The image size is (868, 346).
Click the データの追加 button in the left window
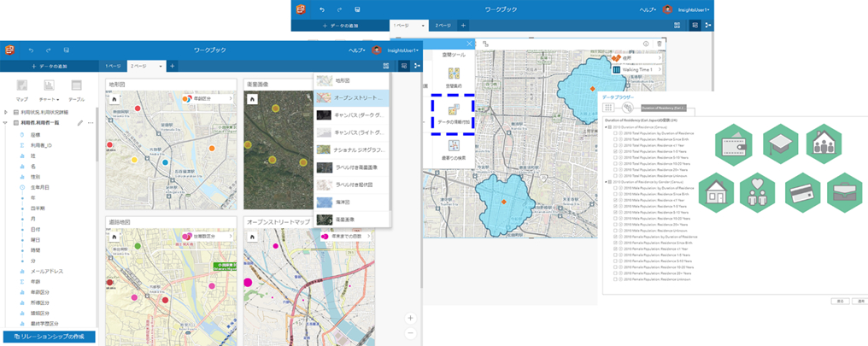(x=49, y=66)
